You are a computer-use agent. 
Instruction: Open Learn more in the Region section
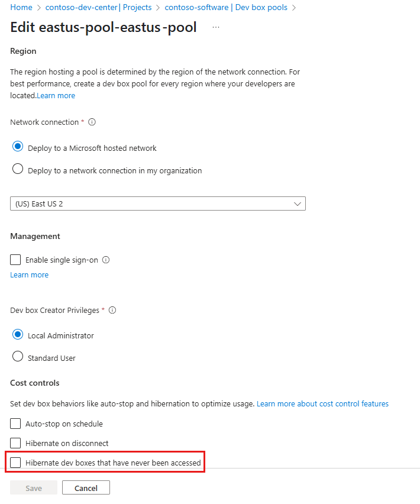[x=56, y=95]
